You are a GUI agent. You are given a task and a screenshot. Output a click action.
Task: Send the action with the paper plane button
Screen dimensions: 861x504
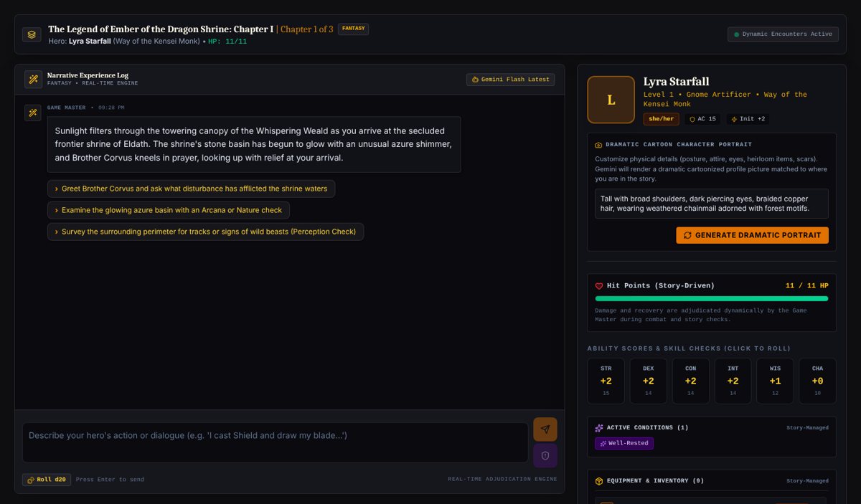tap(545, 429)
